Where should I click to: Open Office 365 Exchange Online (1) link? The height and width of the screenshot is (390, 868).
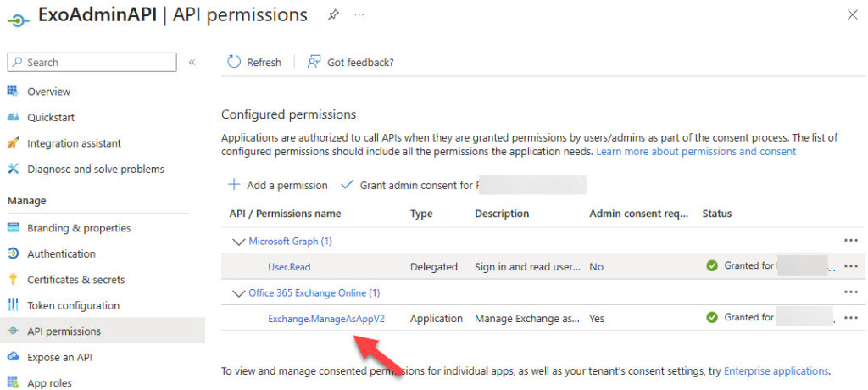[314, 292]
